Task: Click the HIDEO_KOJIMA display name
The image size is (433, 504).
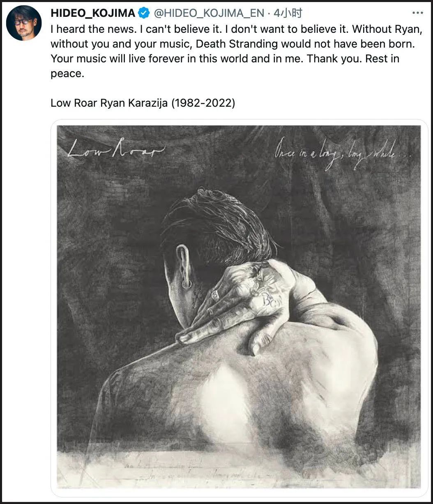Action: pyautogui.click(x=93, y=13)
